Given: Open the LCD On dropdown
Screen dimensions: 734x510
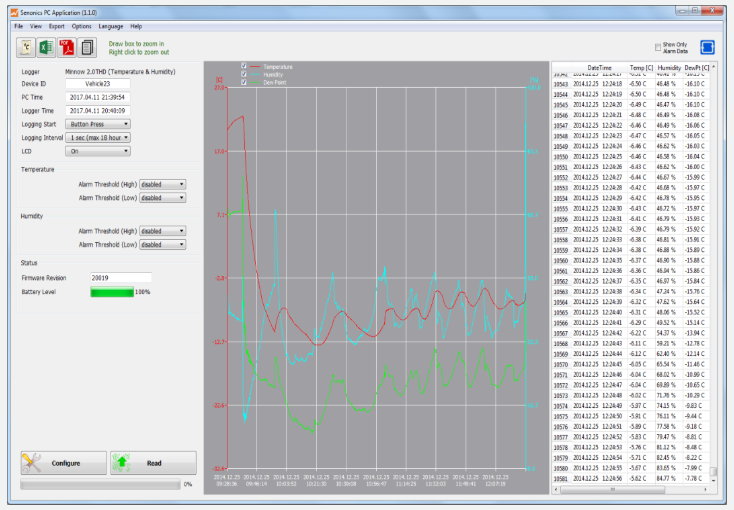Looking at the screenshot, I should coord(98,151).
